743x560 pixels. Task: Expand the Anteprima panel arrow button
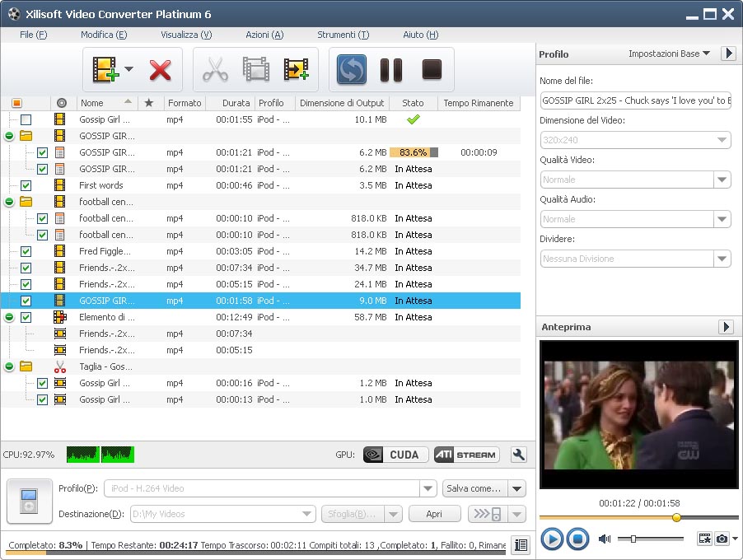click(x=726, y=327)
